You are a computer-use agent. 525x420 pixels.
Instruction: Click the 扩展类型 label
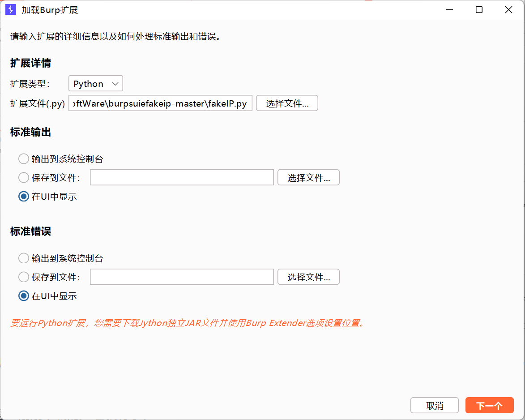30,84
